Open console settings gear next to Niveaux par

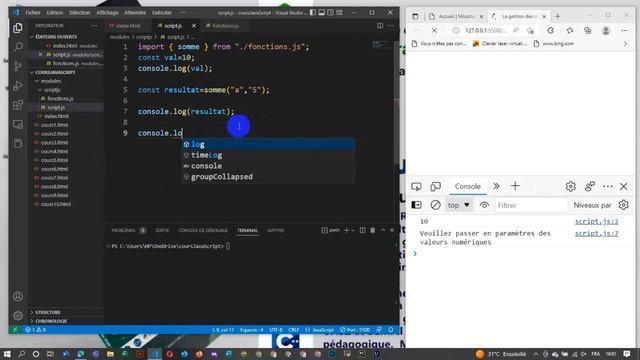[x=623, y=205]
